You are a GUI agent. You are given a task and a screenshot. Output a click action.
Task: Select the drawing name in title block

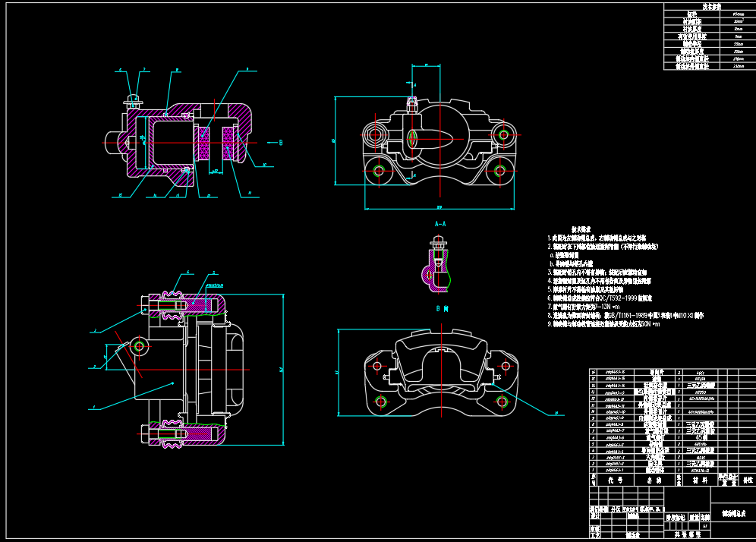pos(733,514)
